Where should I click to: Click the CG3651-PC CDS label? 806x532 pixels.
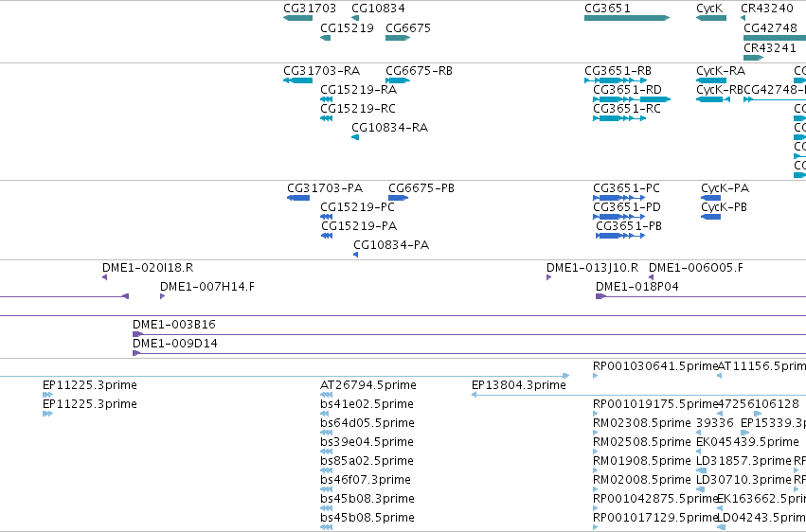coord(626,188)
